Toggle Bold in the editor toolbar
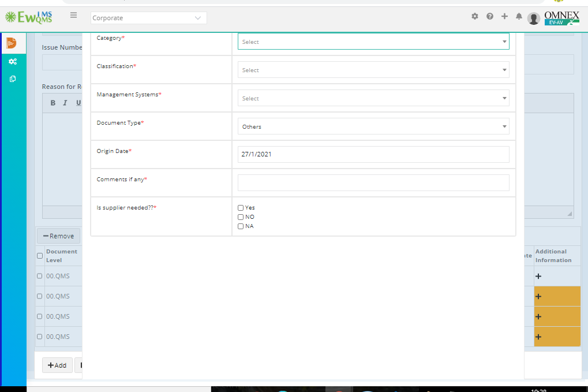 click(53, 103)
